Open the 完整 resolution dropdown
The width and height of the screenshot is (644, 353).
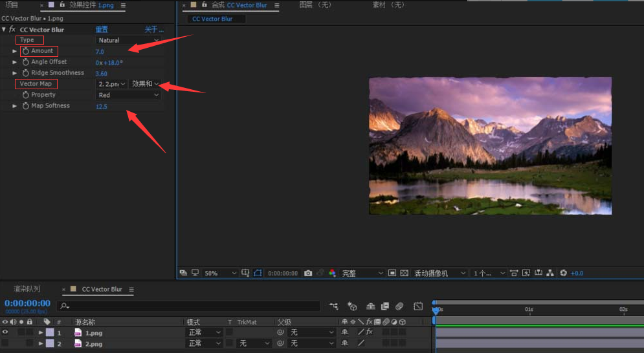click(x=362, y=273)
